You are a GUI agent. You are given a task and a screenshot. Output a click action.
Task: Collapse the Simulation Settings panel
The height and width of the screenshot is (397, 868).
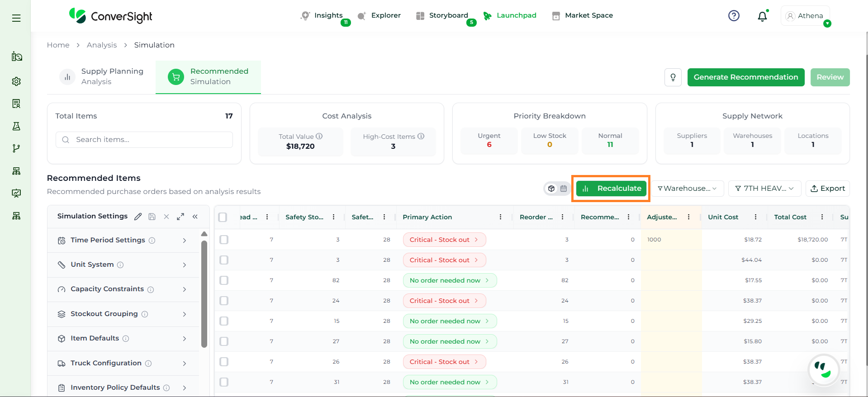(195, 217)
